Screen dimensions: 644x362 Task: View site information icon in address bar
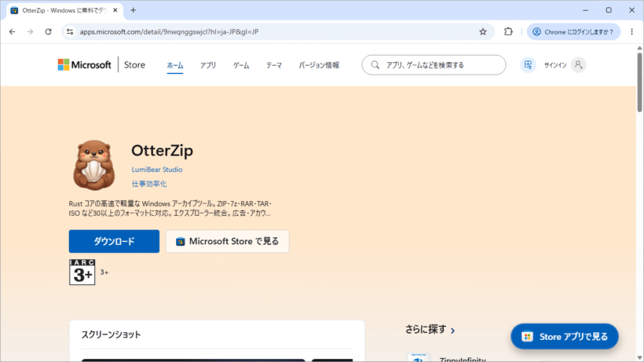pyautogui.click(x=70, y=31)
